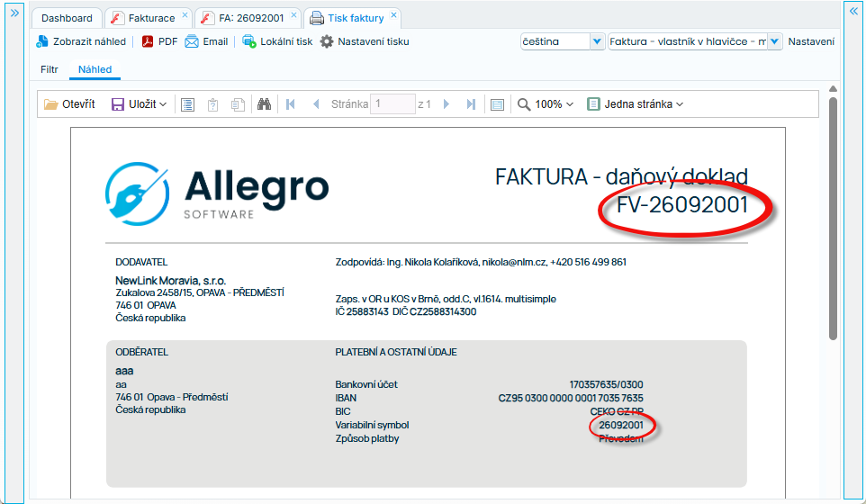The width and height of the screenshot is (866, 504).
Task: Select the Náhled tab
Action: click(x=95, y=69)
